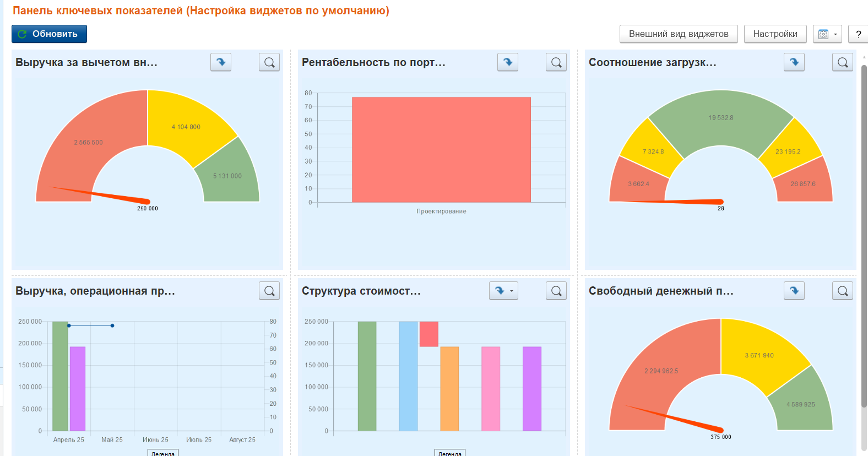Click Легенда label under Выручка, операционная chart

pyautogui.click(x=163, y=453)
